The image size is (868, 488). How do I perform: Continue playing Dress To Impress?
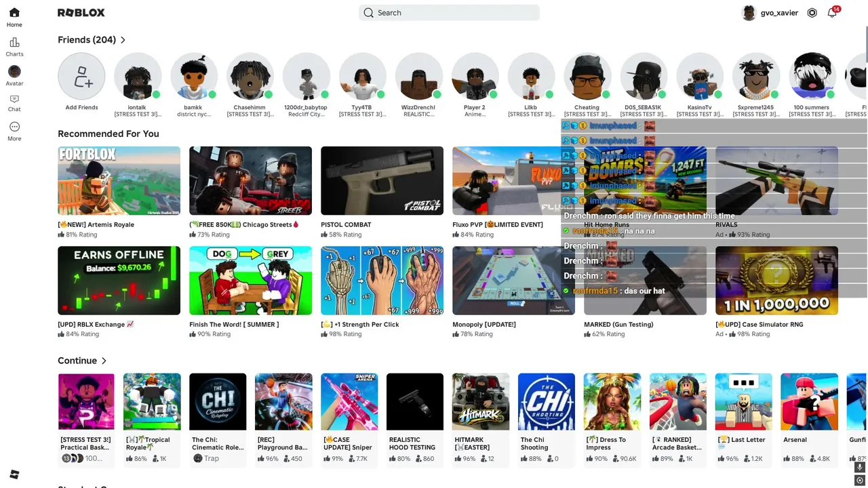pyautogui.click(x=612, y=402)
